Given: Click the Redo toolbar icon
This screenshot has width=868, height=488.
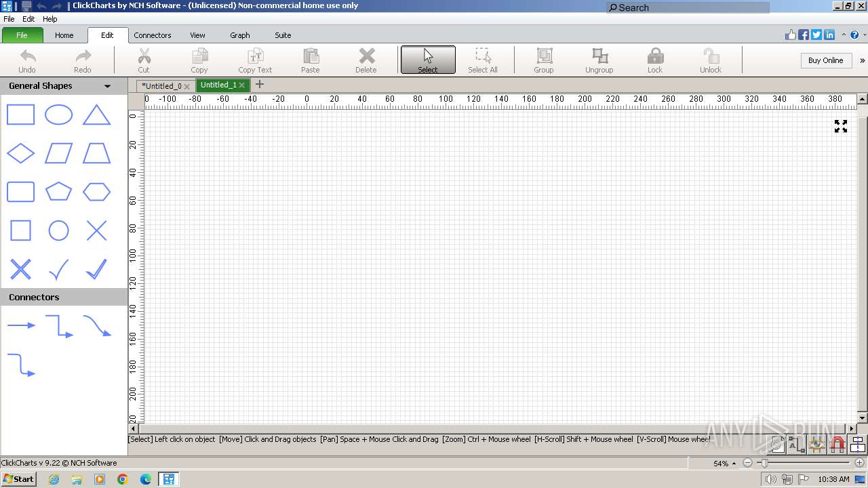Looking at the screenshot, I should [83, 60].
